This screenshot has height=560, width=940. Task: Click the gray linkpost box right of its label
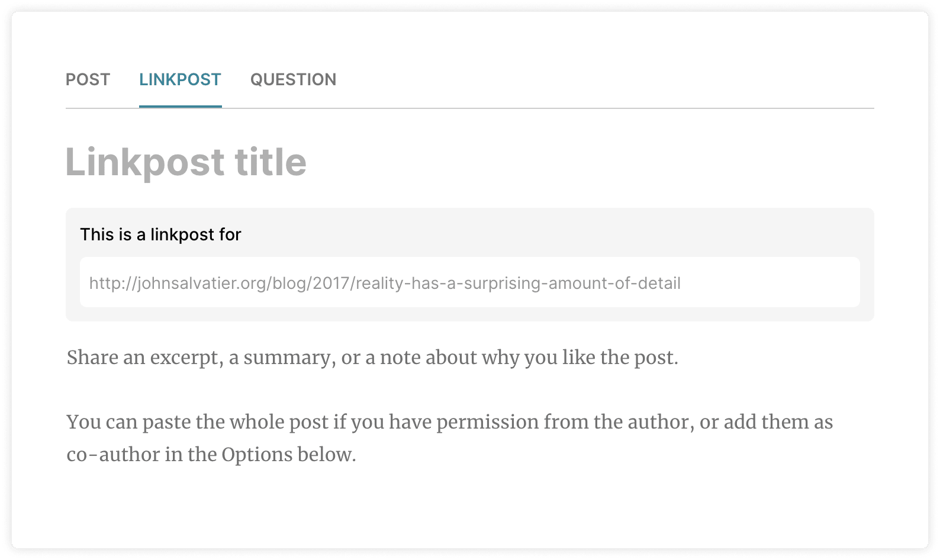pos(556,234)
